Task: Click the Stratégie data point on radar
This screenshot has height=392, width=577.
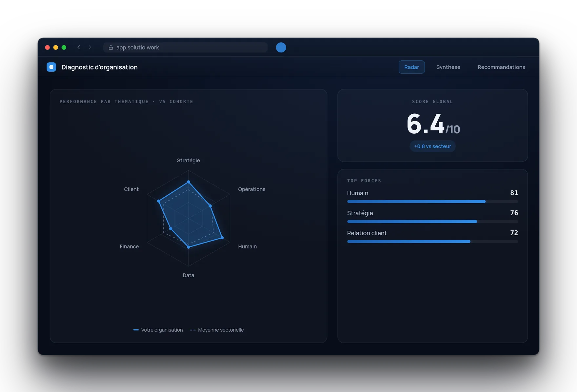Action: (x=189, y=182)
